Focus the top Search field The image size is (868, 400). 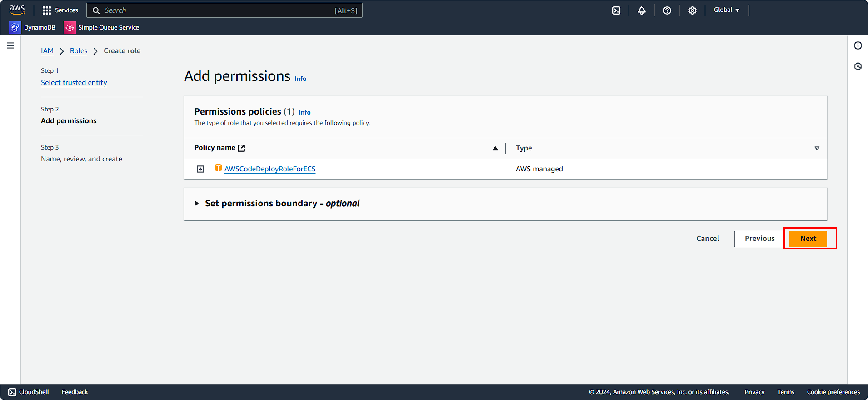[x=224, y=10]
